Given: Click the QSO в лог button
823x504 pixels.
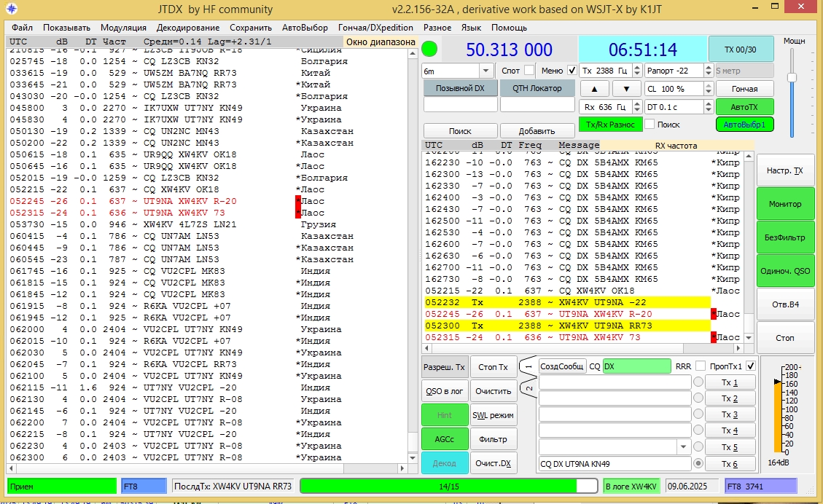Looking at the screenshot, I should [x=444, y=391].
